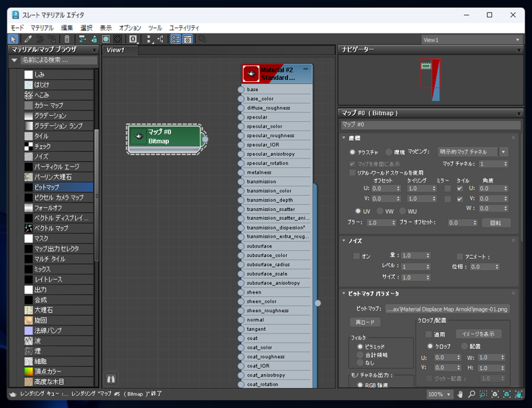Click Hide Unused Nodeslots icon
This screenshot has height=408, width=532.
(x=94, y=39)
